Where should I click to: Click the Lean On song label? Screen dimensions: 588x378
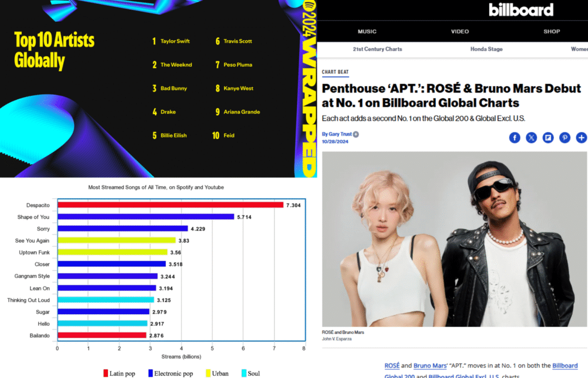pos(40,288)
